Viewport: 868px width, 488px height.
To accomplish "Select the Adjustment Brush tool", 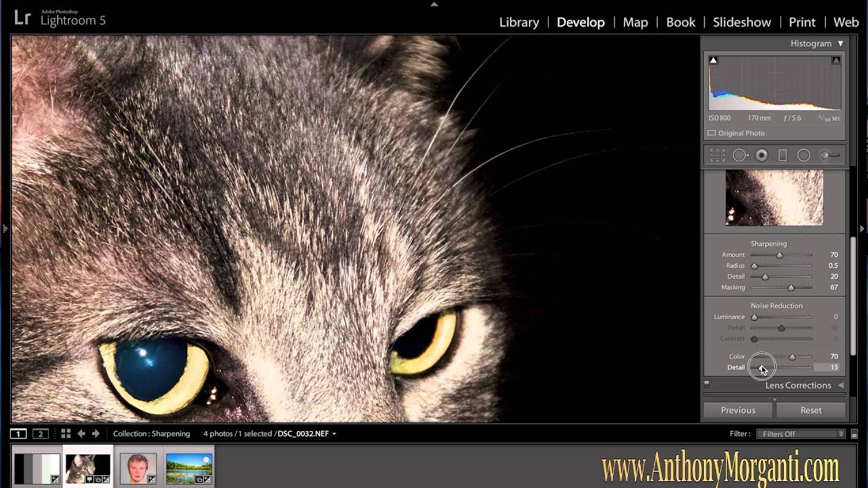I will tap(830, 155).
